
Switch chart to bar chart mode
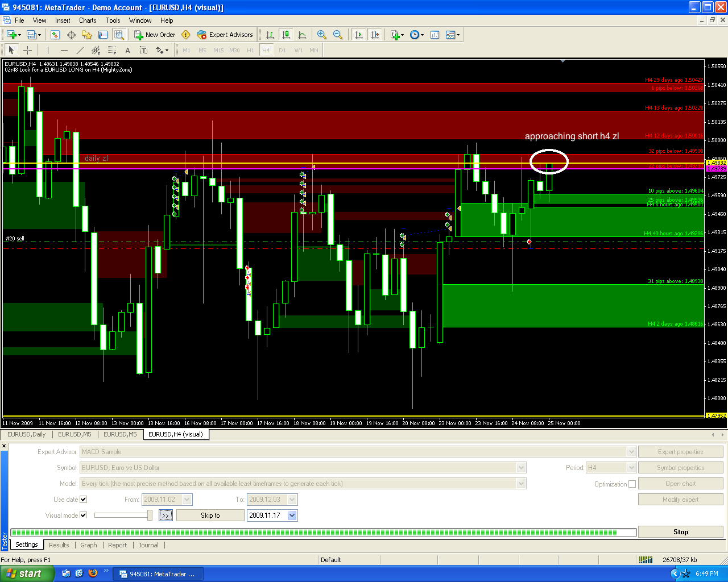tap(270, 35)
